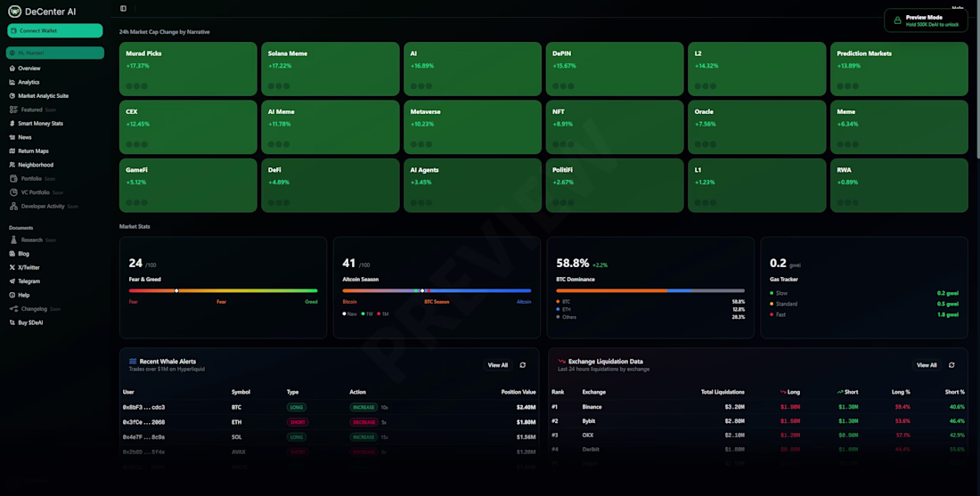Click the Fast gas price row
Screen dimensions: 980x496
click(x=864, y=315)
